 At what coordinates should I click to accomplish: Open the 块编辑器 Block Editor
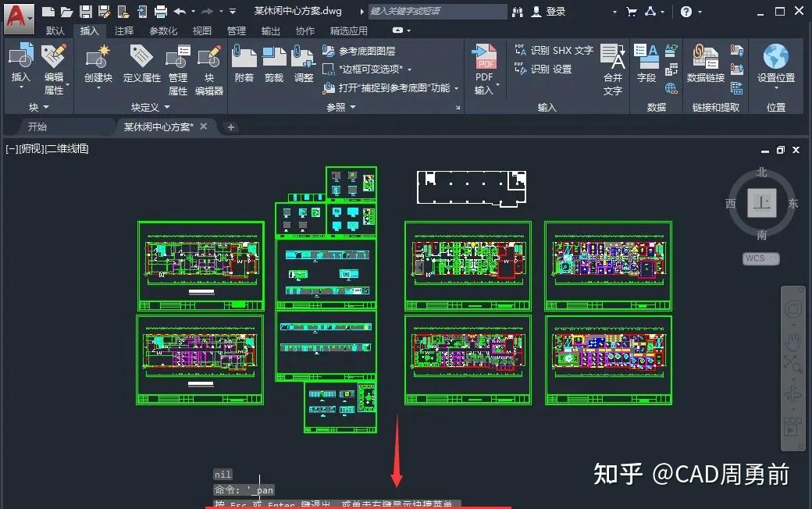[209, 66]
